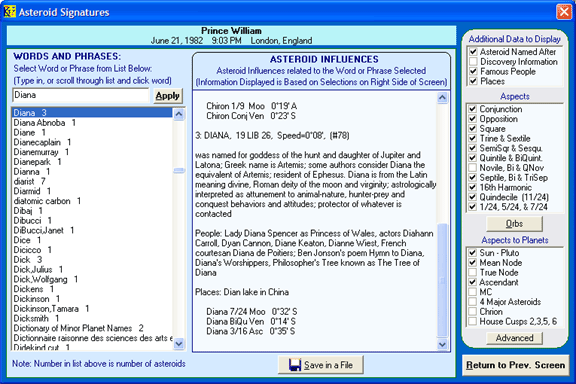Image resolution: width=576 pixels, height=384 pixels.
Task: Select 'Dicicco' list entry
Action: (x=92, y=250)
